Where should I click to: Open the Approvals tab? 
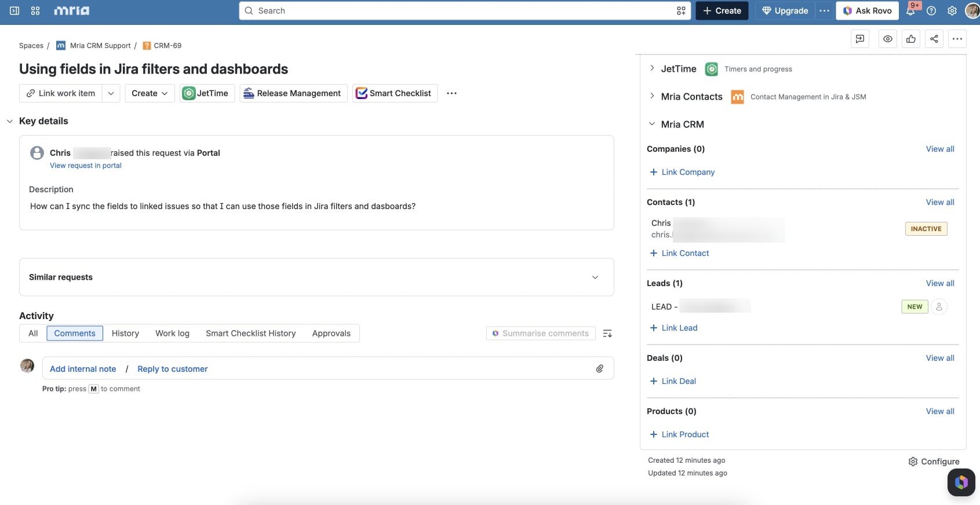click(331, 333)
